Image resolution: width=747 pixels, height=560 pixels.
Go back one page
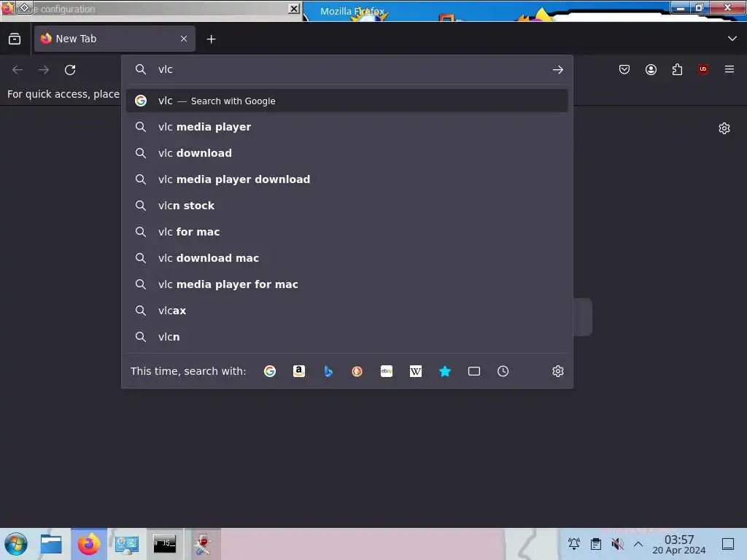tap(18, 70)
